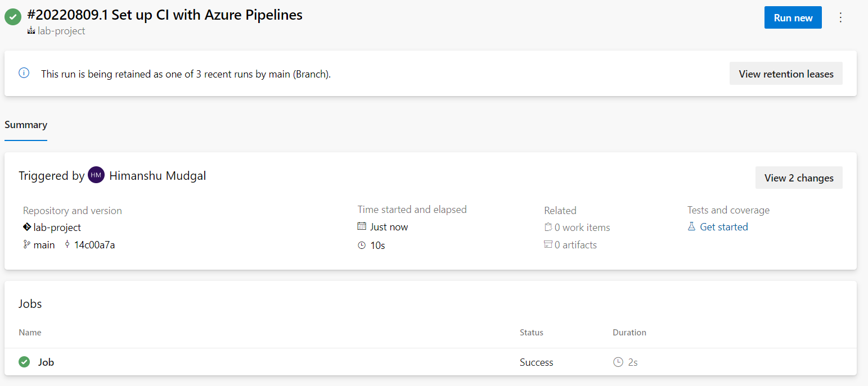
Task: Click the info icon in retention banner
Action: click(x=24, y=73)
